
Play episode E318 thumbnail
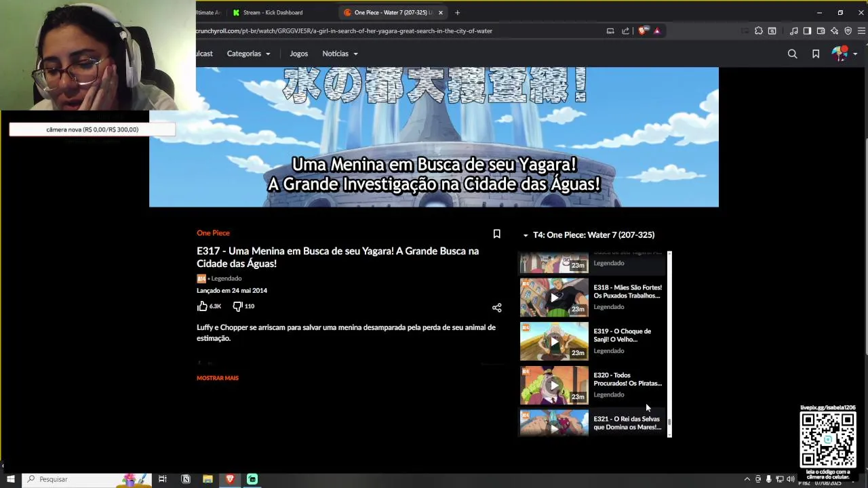(x=554, y=298)
